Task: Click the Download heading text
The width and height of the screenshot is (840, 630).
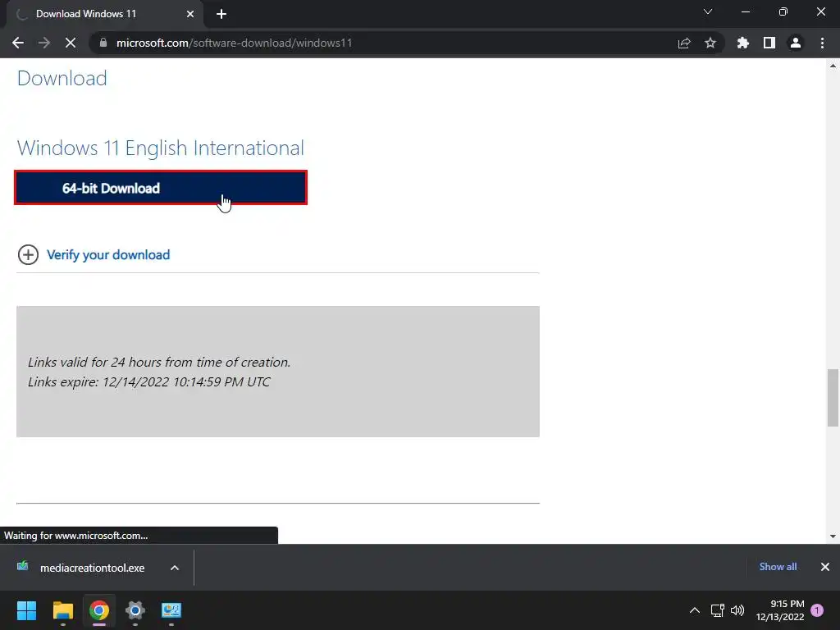Action: click(x=62, y=78)
